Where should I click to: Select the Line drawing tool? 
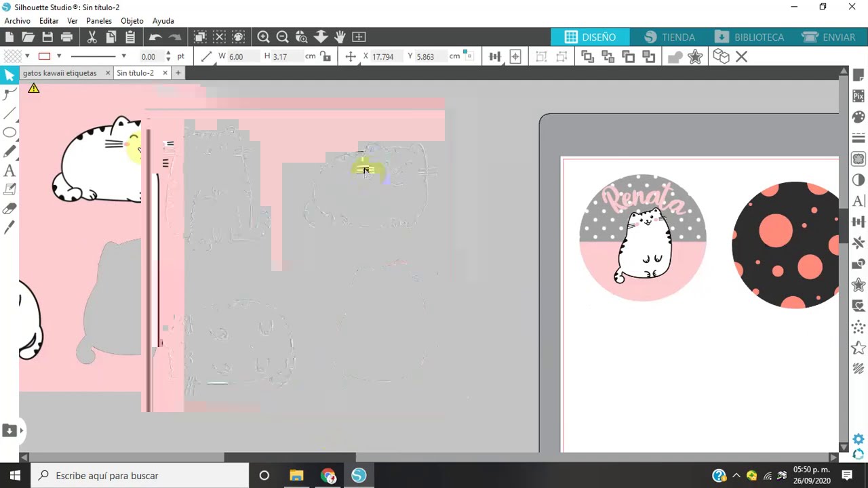tap(9, 113)
